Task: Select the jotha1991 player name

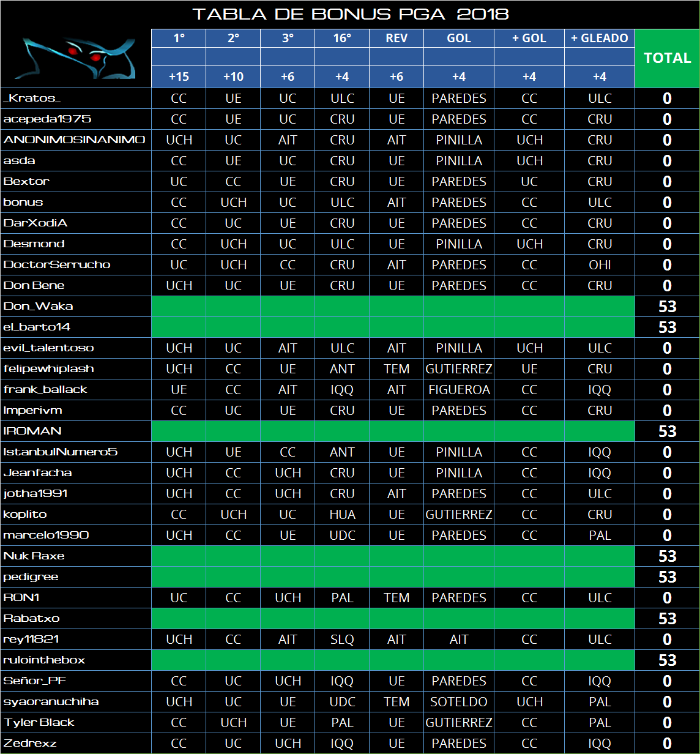Action: click(35, 494)
